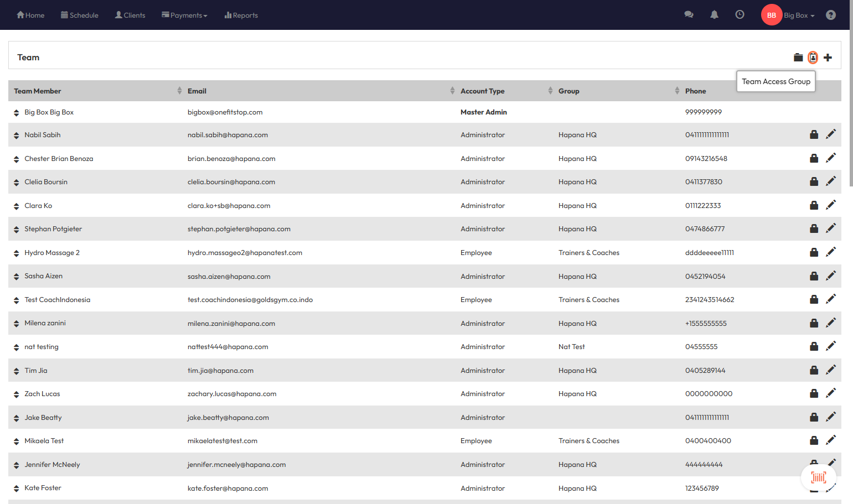This screenshot has height=504, width=853.
Task: Click the lock icon for Nabil Sabih
Action: pyautogui.click(x=814, y=134)
